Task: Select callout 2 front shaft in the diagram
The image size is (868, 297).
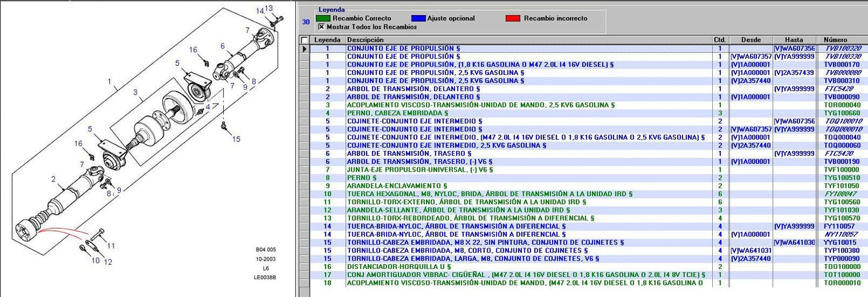Action: tap(54, 179)
